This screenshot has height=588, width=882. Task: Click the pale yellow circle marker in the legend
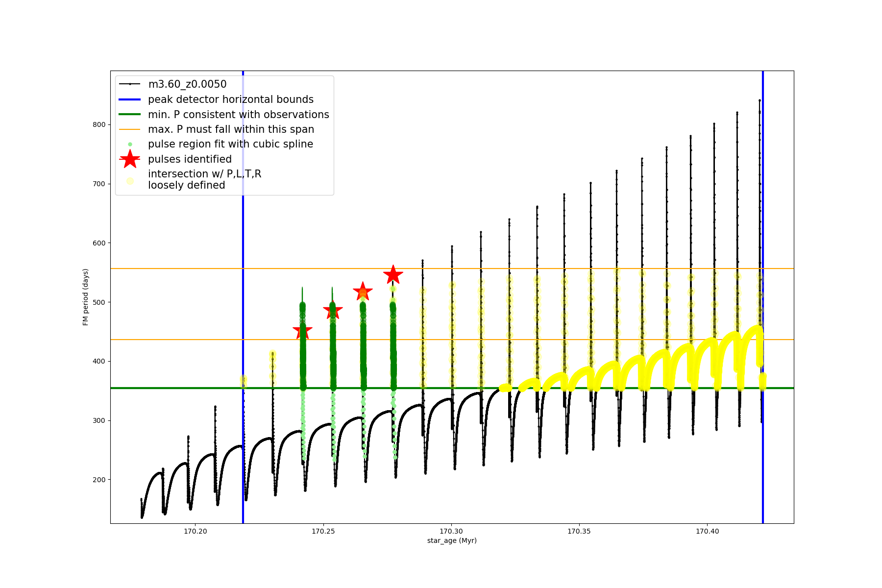[130, 181]
